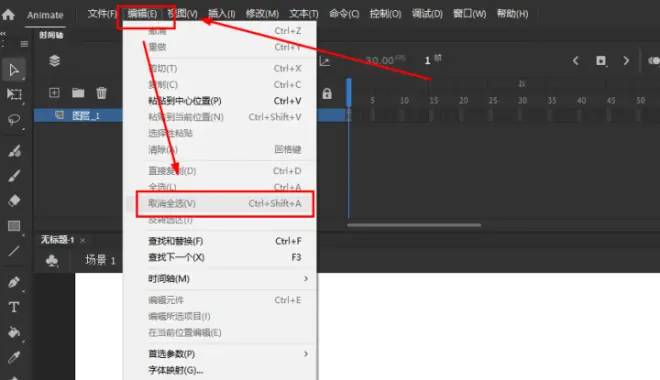Open the scene symbol icon
This screenshot has height=380, width=660.
(x=52, y=260)
